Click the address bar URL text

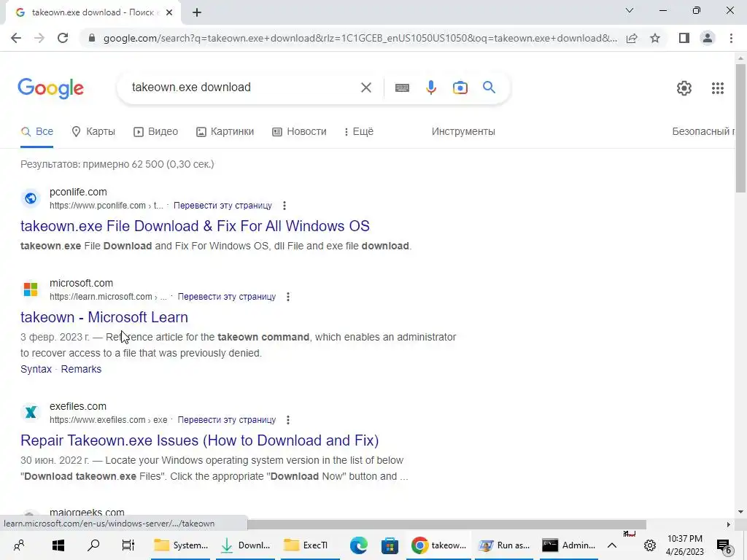(360, 38)
